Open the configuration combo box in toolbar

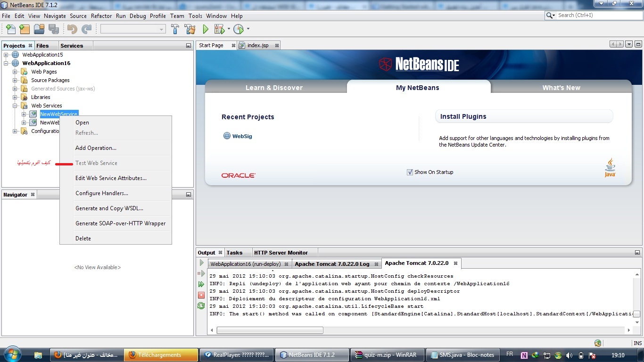pos(133,29)
